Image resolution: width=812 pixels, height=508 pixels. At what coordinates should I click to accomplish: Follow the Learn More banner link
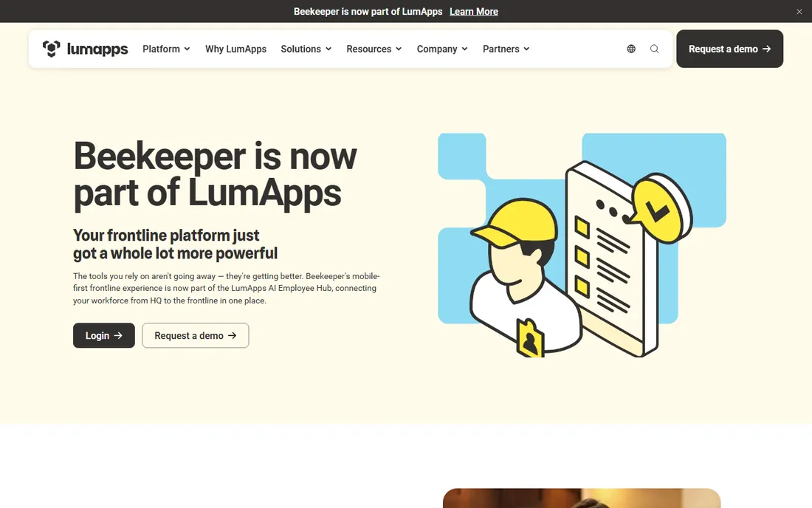[x=474, y=11]
